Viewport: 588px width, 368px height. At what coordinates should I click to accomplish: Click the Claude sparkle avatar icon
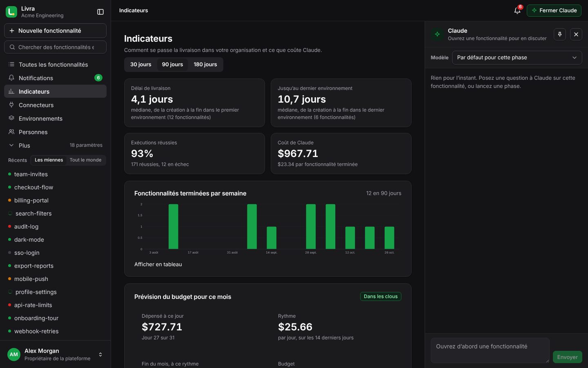pyautogui.click(x=437, y=34)
